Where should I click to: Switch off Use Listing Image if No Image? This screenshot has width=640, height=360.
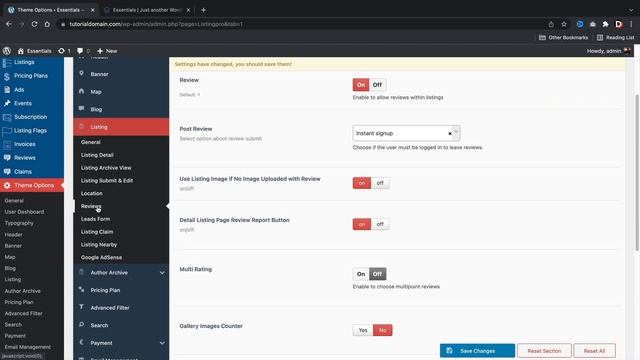[x=380, y=183]
